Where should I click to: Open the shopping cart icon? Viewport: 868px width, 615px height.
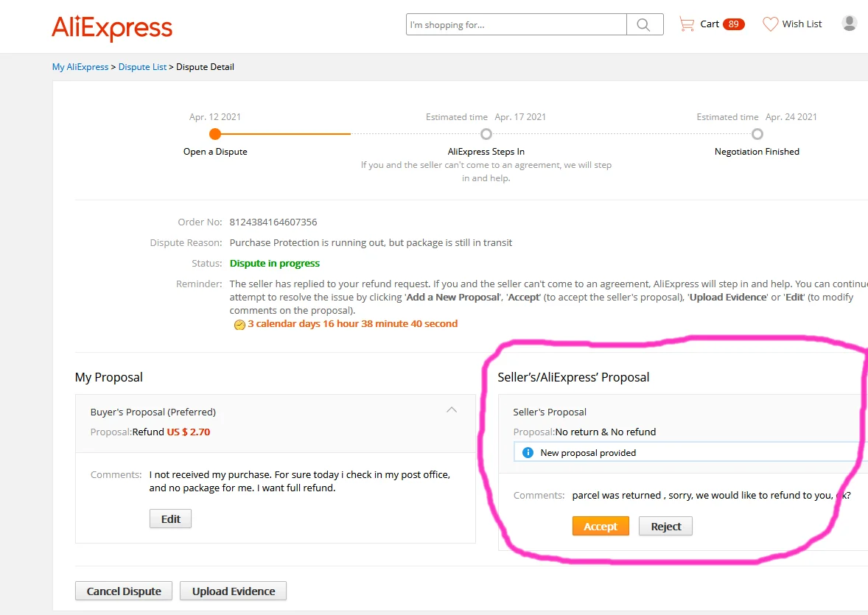click(x=687, y=24)
